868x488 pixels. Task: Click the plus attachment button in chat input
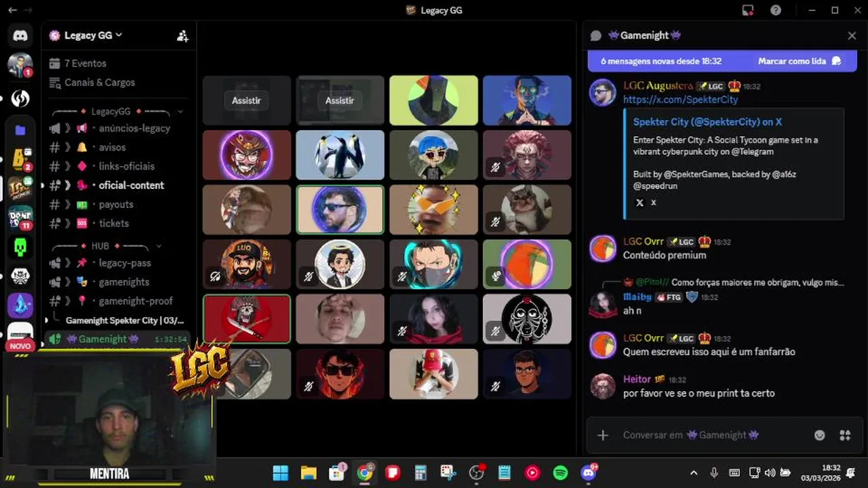pos(602,435)
